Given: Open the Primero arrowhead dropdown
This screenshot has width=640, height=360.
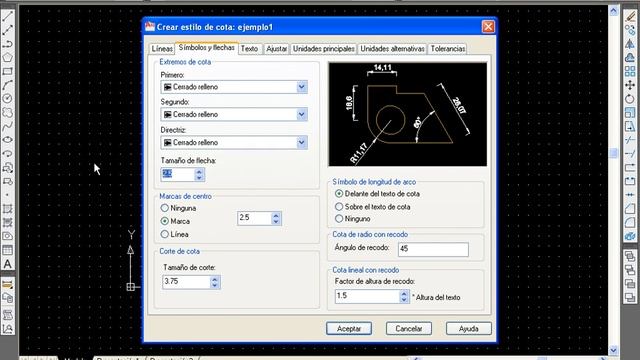Looking at the screenshot, I should click(302, 87).
